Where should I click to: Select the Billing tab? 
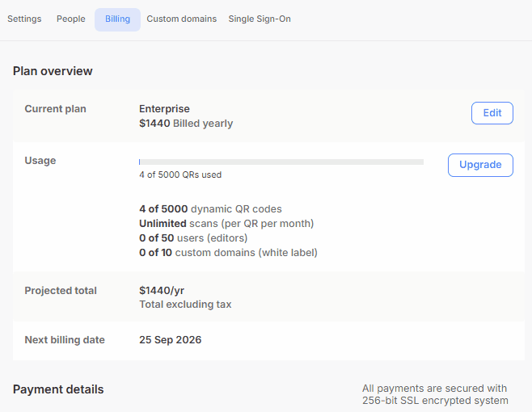click(x=117, y=19)
